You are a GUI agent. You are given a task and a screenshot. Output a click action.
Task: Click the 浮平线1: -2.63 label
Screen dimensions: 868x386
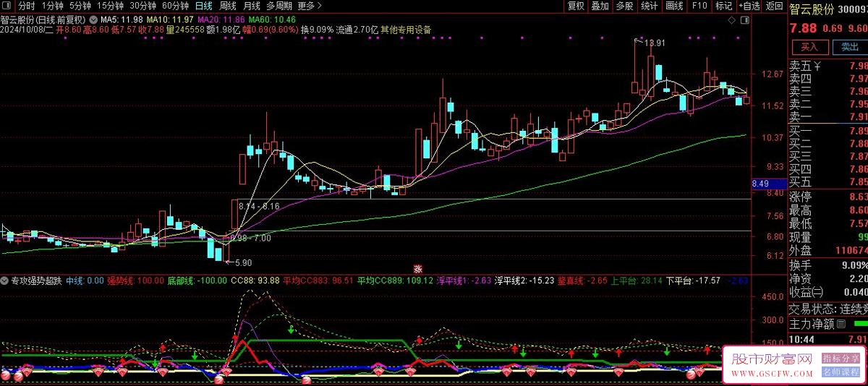point(463,280)
